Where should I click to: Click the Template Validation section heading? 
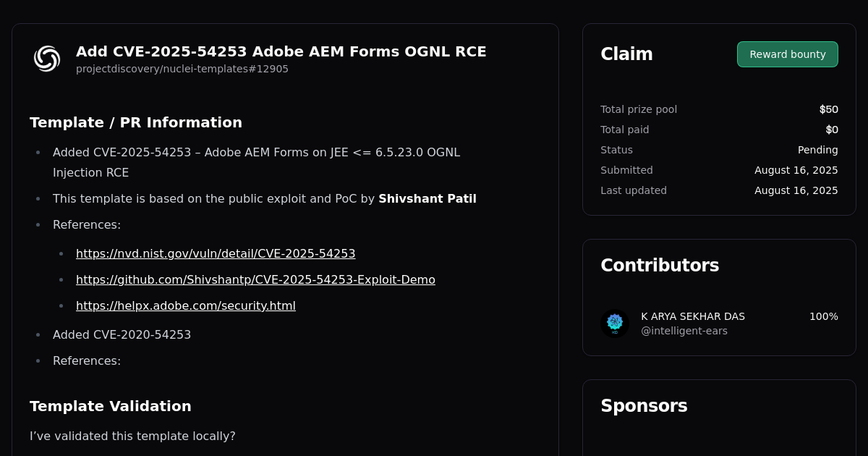click(110, 406)
